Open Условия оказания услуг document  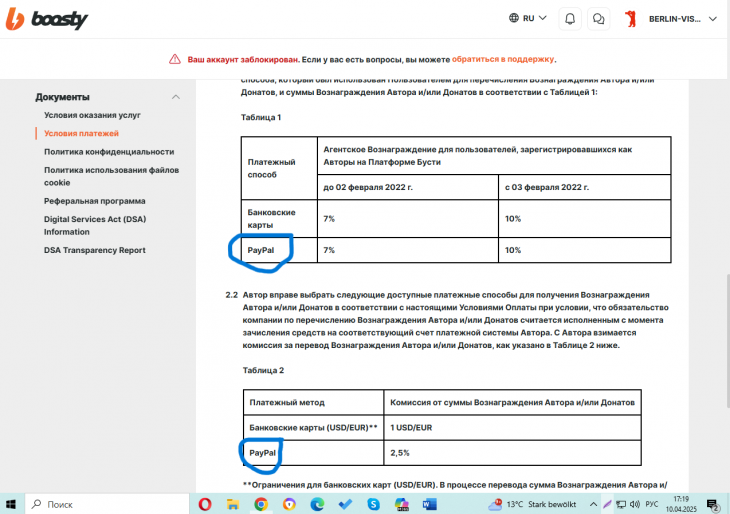click(x=92, y=115)
